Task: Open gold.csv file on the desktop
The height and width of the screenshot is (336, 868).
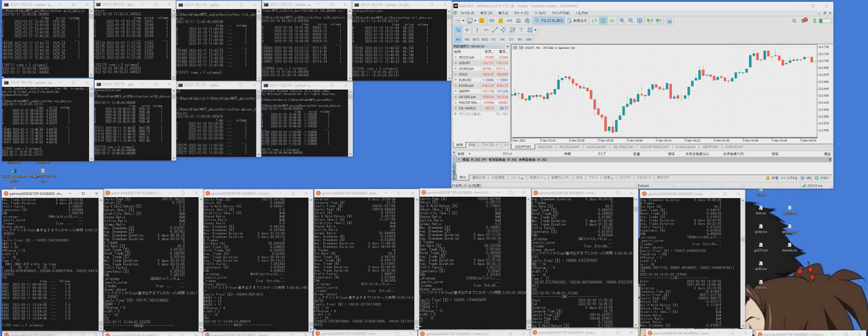Action: 761,229
